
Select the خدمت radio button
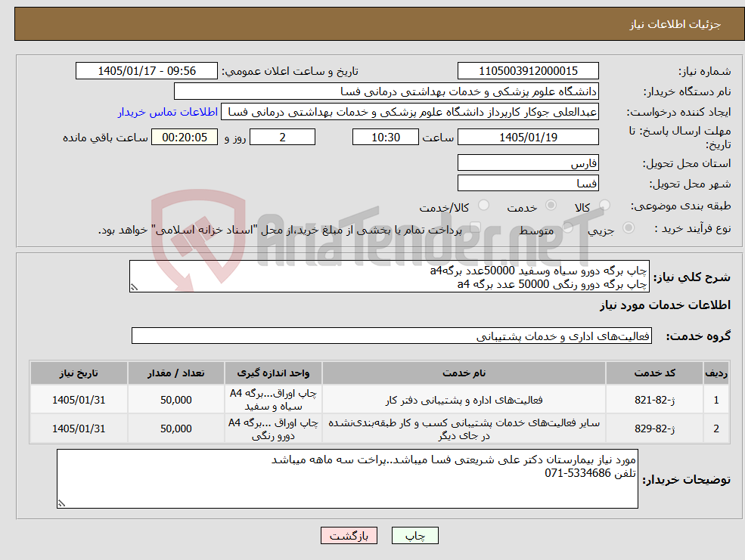pyautogui.click(x=551, y=206)
